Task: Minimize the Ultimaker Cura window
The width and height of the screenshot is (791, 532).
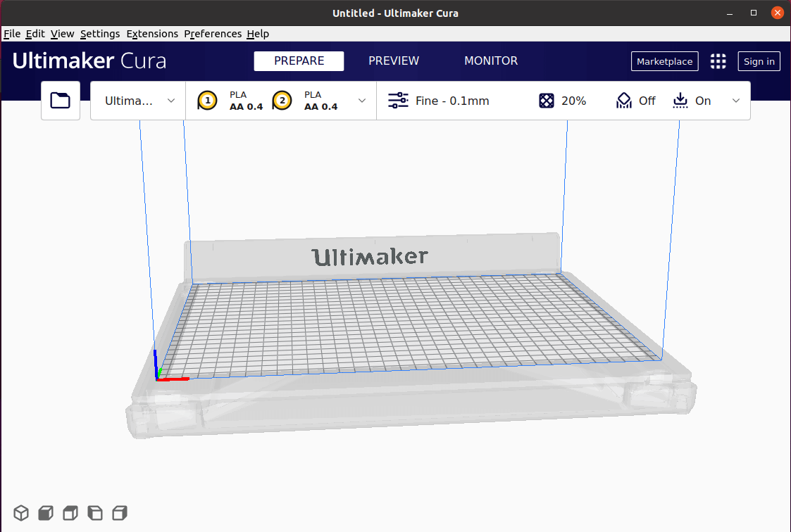Action: 730,13
